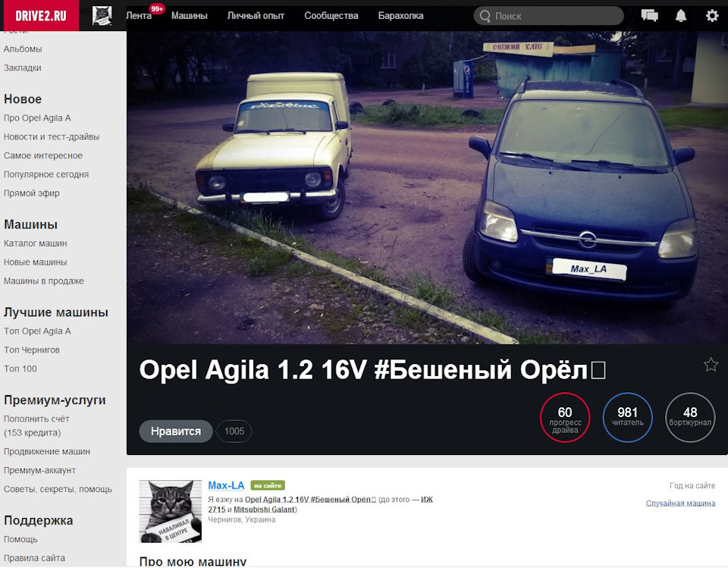Click the DRIVE2.RU logo
The height and width of the screenshot is (568, 728).
(x=41, y=15)
